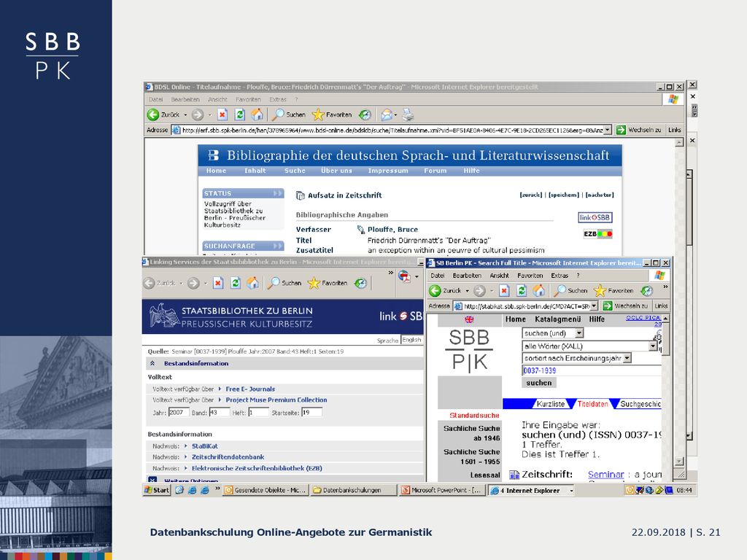
Task: Click the suchen button in catalog search
Action: pyautogui.click(x=539, y=383)
